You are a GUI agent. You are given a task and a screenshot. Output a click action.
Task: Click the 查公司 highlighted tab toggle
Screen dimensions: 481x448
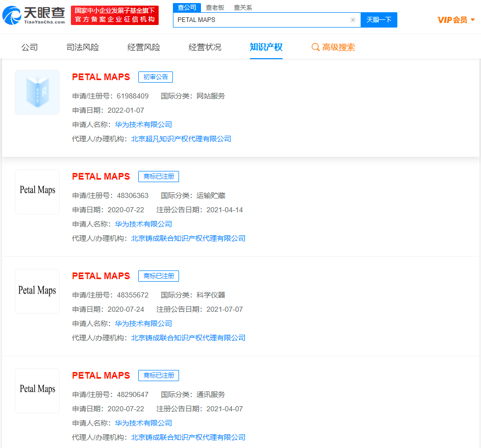click(187, 7)
